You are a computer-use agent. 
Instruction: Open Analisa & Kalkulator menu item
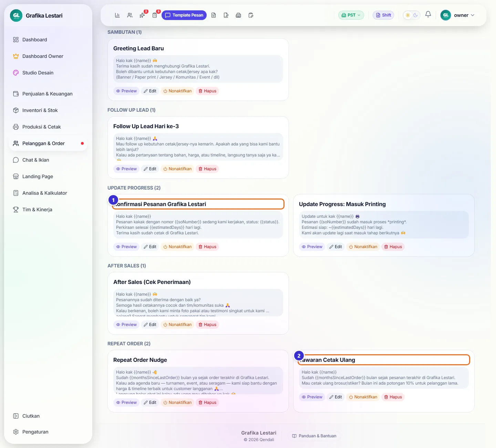[x=48, y=193]
